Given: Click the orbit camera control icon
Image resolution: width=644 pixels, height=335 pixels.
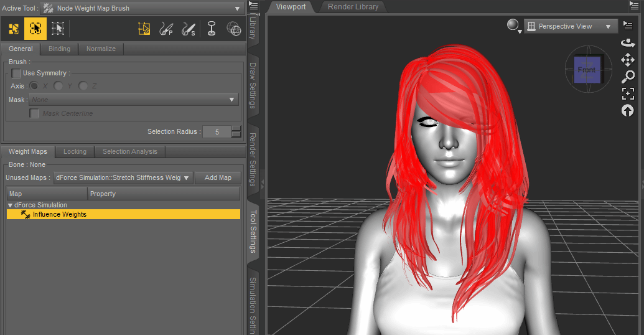Looking at the screenshot, I should click(628, 43).
